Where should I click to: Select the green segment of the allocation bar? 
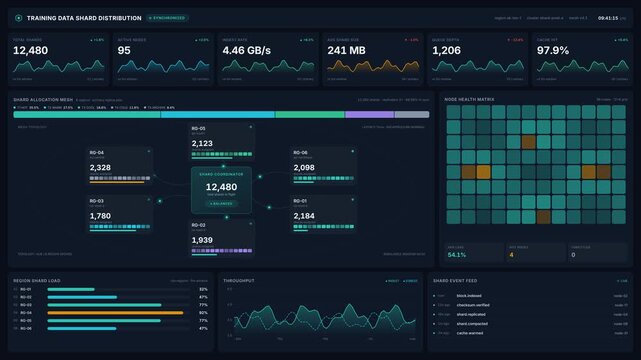pos(310,115)
